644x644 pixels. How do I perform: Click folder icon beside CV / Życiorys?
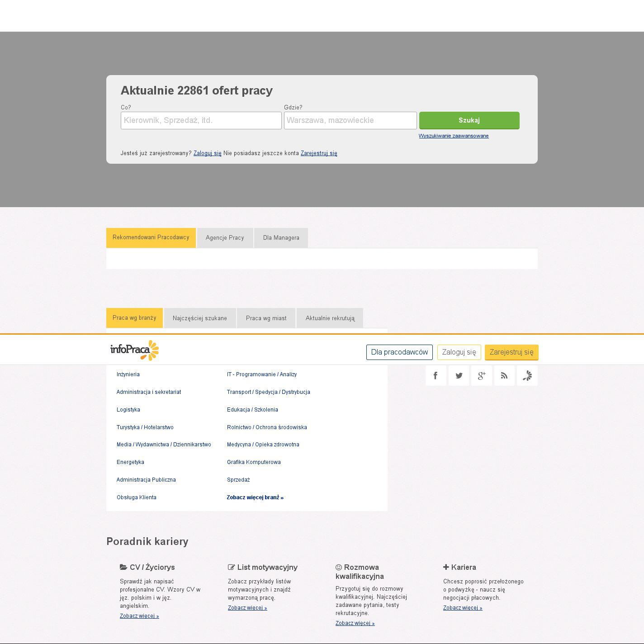coord(123,567)
